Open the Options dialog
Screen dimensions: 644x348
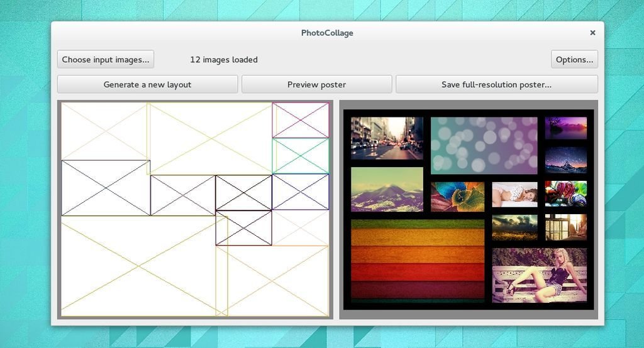pos(574,60)
